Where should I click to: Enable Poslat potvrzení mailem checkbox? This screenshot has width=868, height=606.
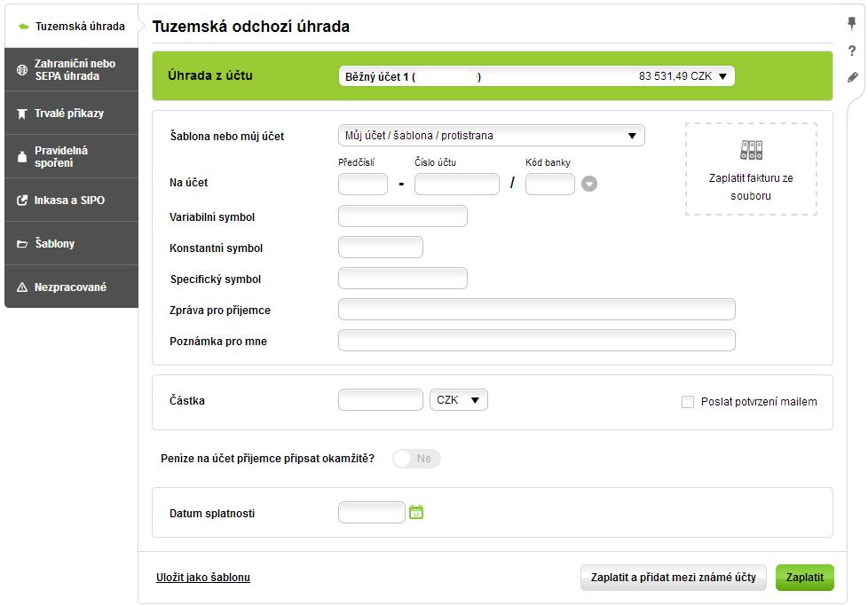click(x=688, y=402)
